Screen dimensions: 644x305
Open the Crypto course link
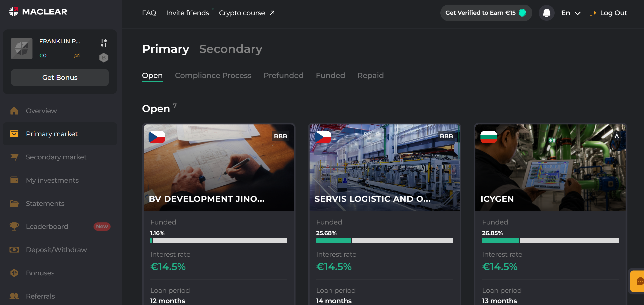pyautogui.click(x=242, y=13)
